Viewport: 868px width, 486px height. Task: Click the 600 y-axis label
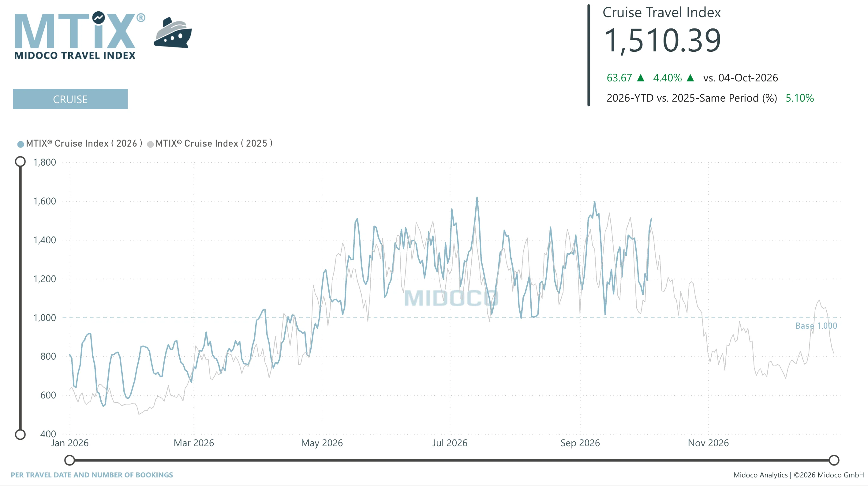tap(48, 395)
